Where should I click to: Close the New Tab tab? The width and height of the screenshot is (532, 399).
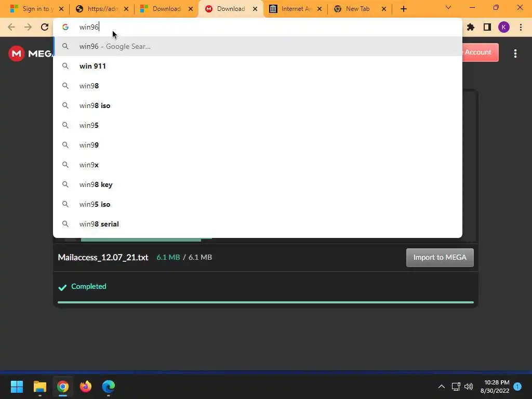point(384,9)
